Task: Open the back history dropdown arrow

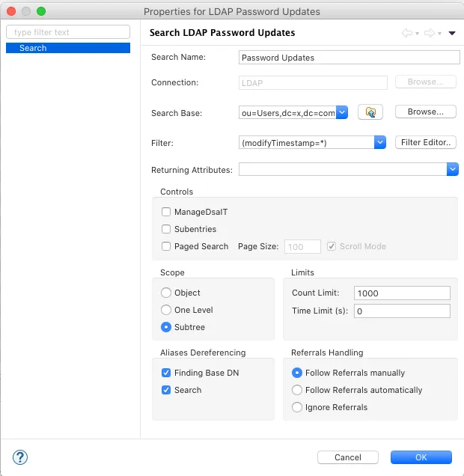Action: 418,34
